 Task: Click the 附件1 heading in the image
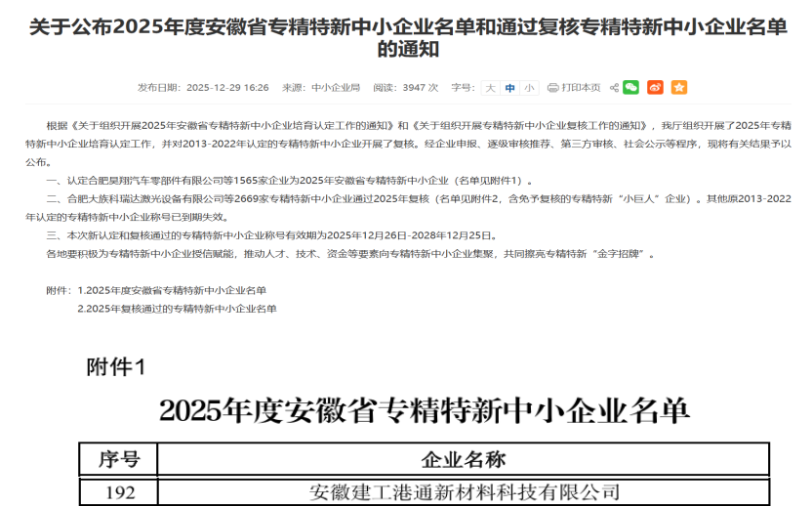tap(116, 367)
